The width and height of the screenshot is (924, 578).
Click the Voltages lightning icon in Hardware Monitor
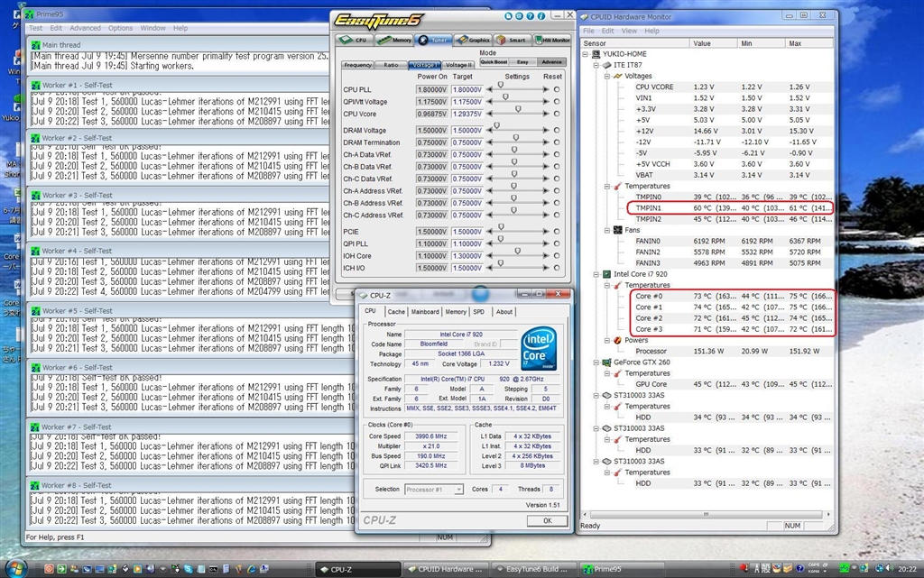coord(617,76)
